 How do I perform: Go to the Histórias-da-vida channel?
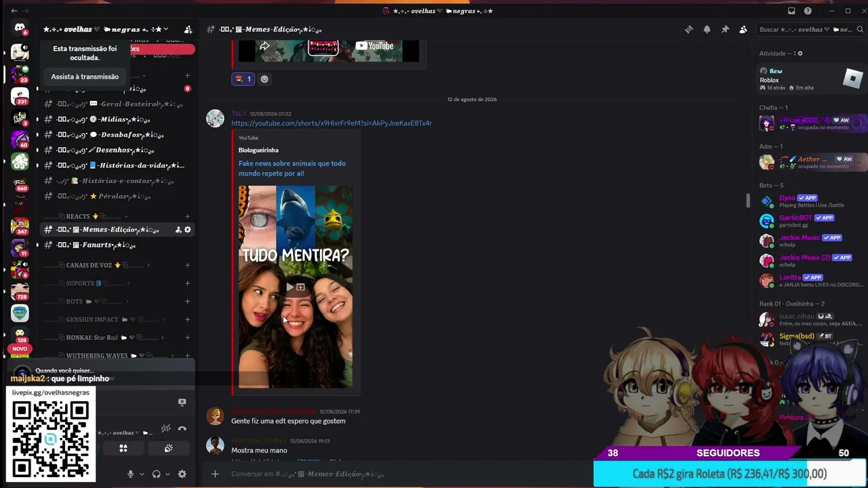(x=117, y=165)
